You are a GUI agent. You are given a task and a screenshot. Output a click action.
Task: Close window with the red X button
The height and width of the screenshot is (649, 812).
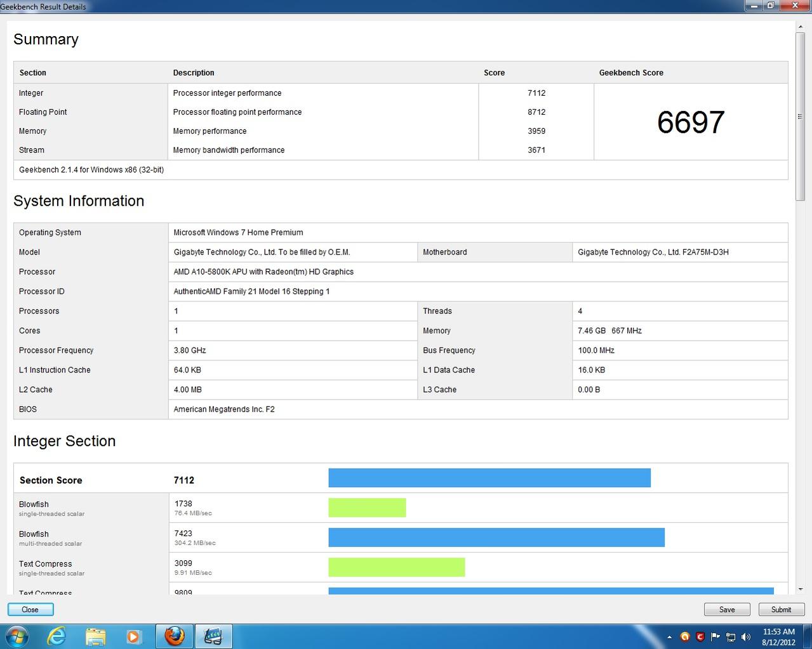pos(794,5)
